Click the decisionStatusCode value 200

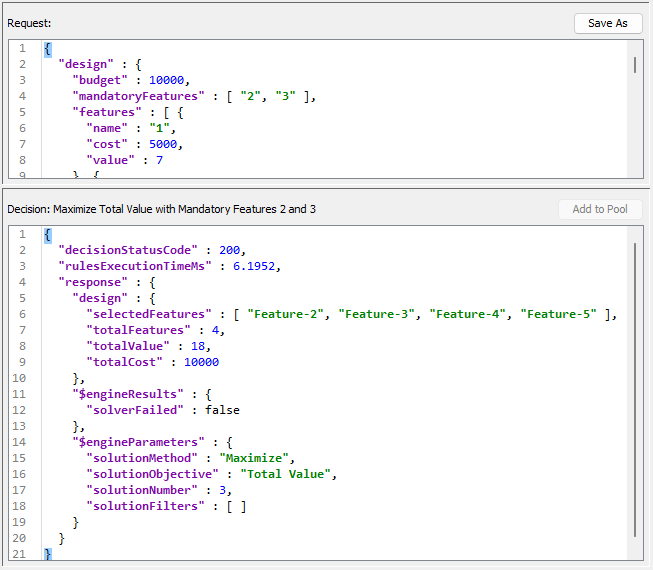[229, 250]
